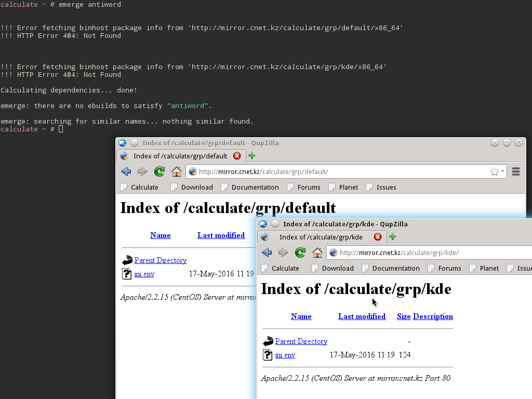Click the ini.env file icon in kde index

click(268, 355)
